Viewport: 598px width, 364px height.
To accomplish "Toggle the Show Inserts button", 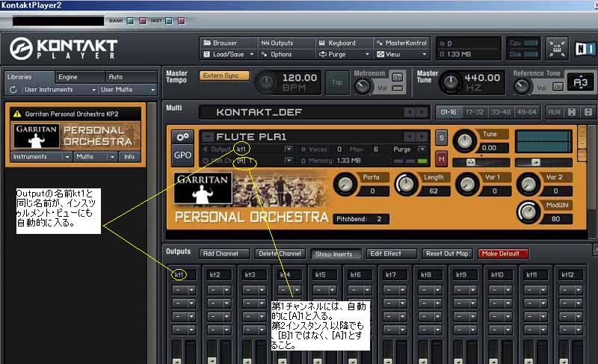I will pos(336,253).
